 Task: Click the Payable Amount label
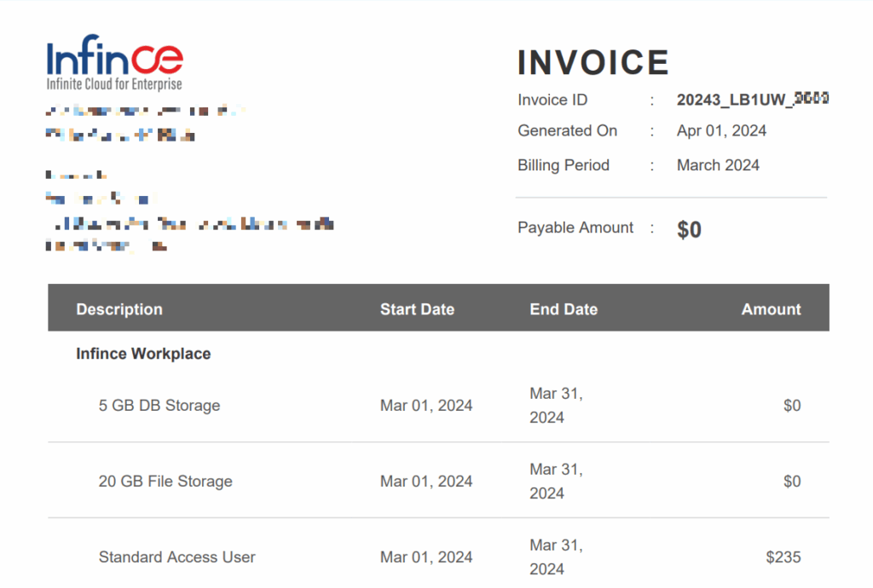pyautogui.click(x=575, y=228)
